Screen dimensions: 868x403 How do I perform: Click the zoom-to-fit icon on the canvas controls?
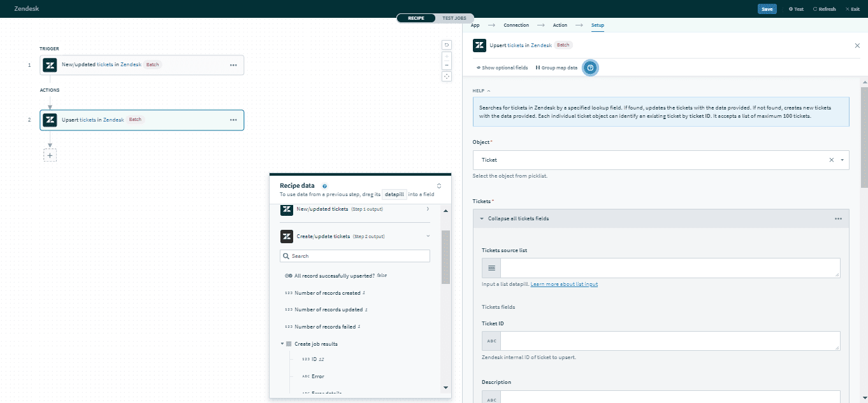pyautogui.click(x=446, y=76)
